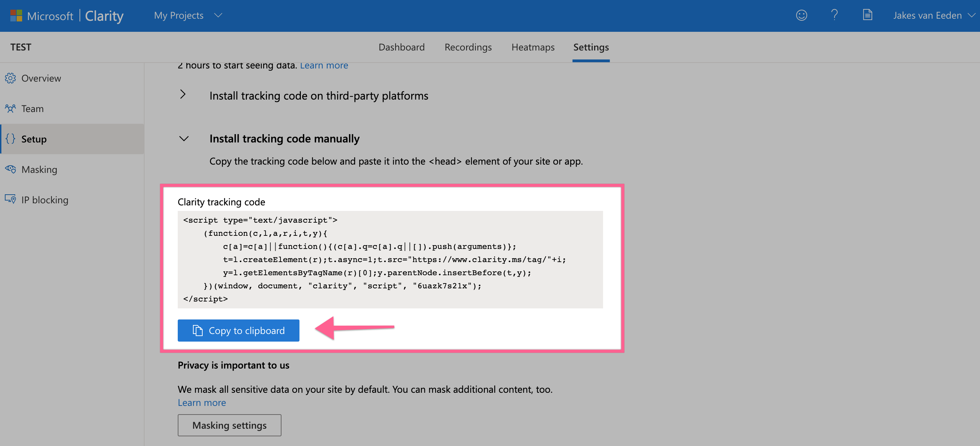
Task: Select the Overview gear icon in the sidebar
Action: coord(10,78)
